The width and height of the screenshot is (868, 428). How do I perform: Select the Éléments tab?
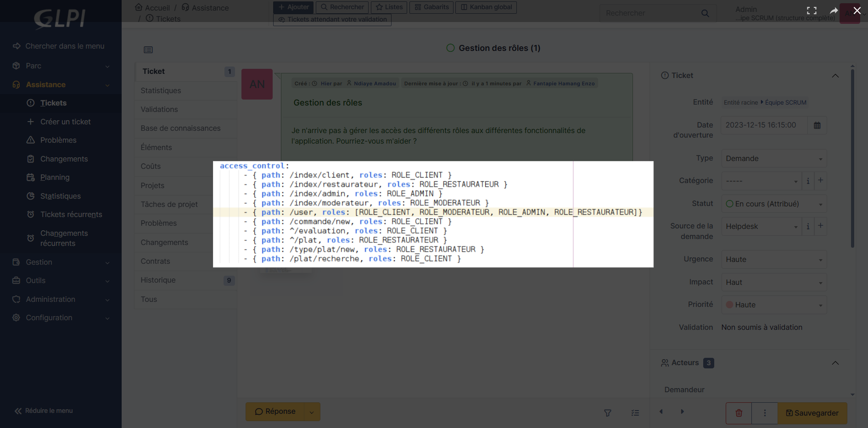point(185,147)
